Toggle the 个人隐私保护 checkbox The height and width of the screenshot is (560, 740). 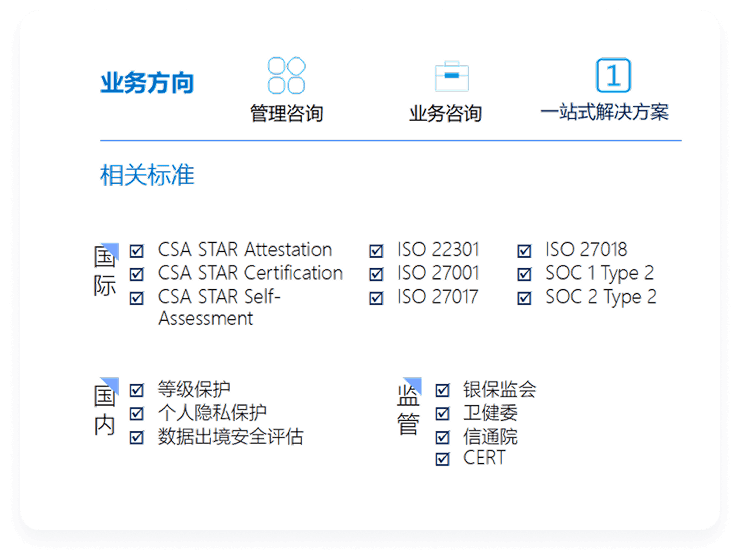(x=137, y=413)
